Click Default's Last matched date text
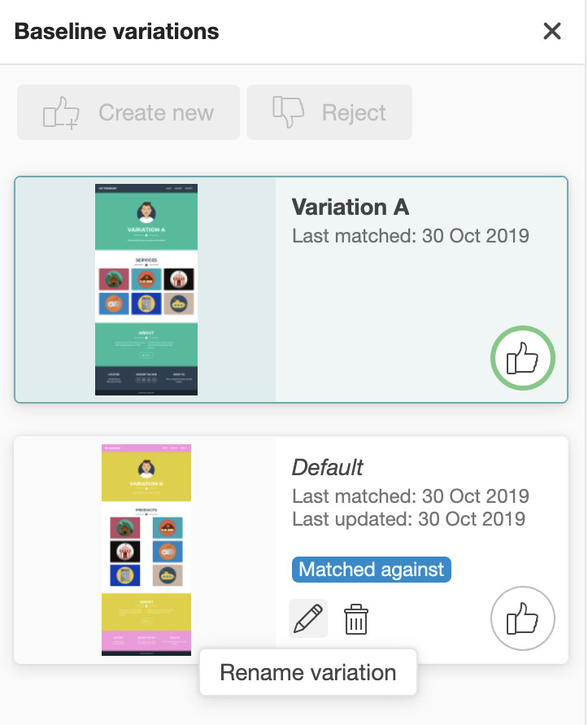The width and height of the screenshot is (588, 725). point(411,496)
